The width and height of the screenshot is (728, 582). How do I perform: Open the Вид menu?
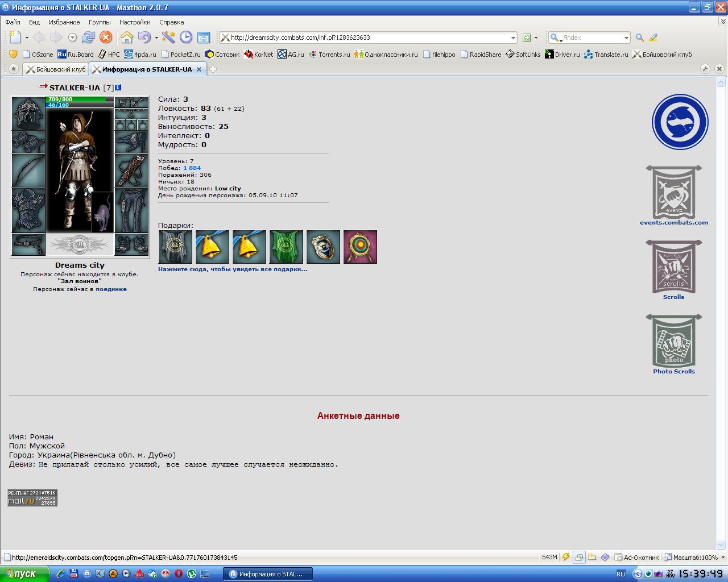(35, 22)
